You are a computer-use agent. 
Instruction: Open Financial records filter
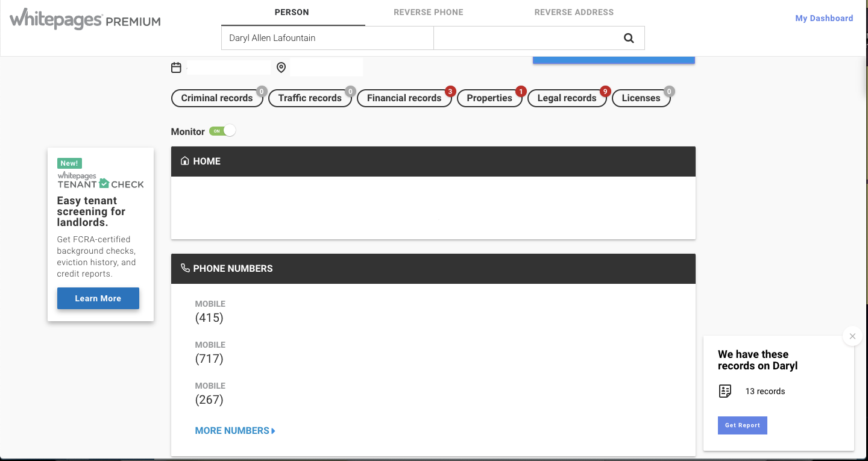(x=404, y=98)
